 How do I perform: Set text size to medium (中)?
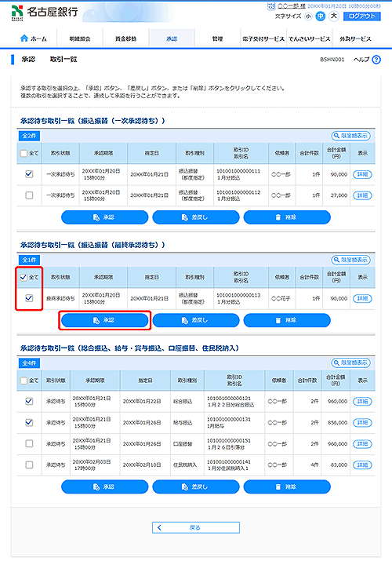(321, 16)
